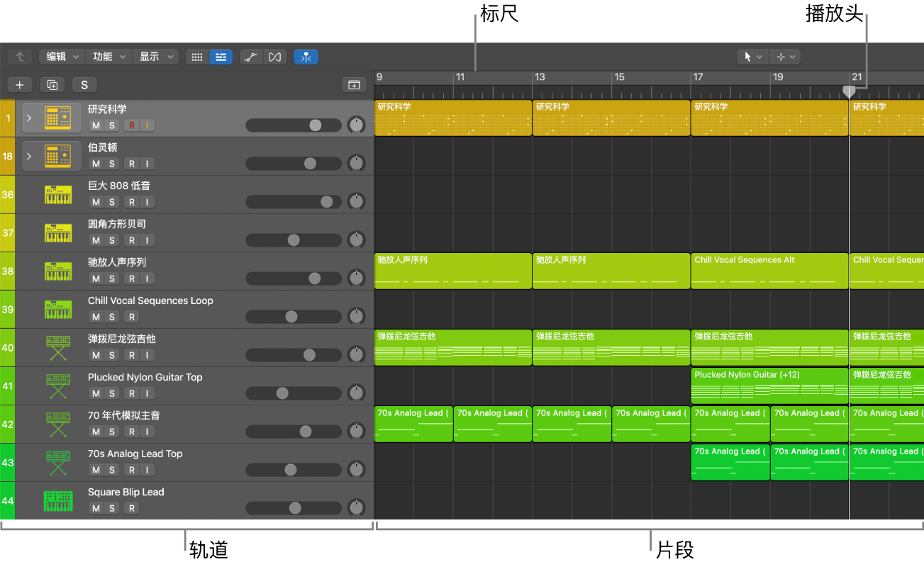Click the track header import button
Screen dimensions: 924x562
pyautogui.click(x=353, y=85)
